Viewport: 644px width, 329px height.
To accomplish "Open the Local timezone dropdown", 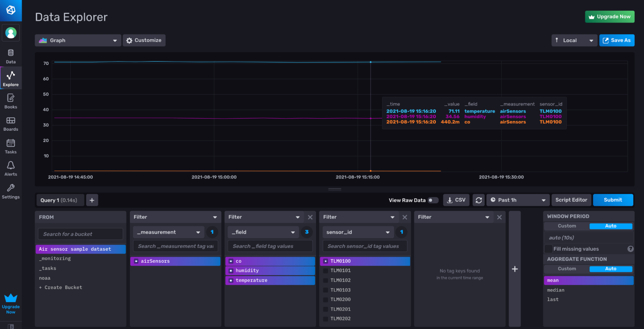I will (574, 40).
